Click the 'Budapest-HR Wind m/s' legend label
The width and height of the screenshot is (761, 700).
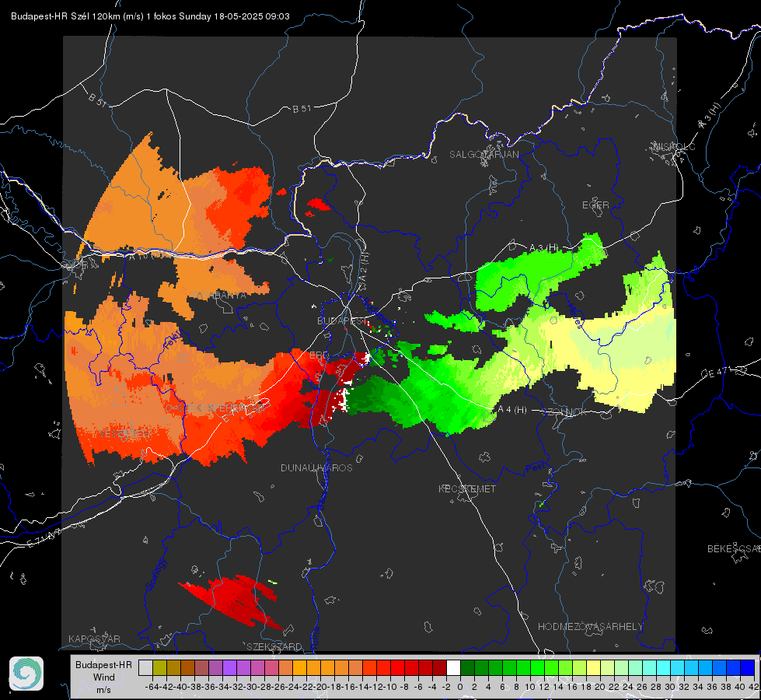pyautogui.click(x=103, y=677)
